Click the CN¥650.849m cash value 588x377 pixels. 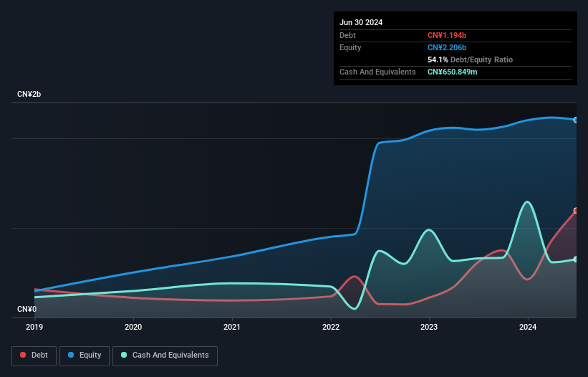pos(452,72)
